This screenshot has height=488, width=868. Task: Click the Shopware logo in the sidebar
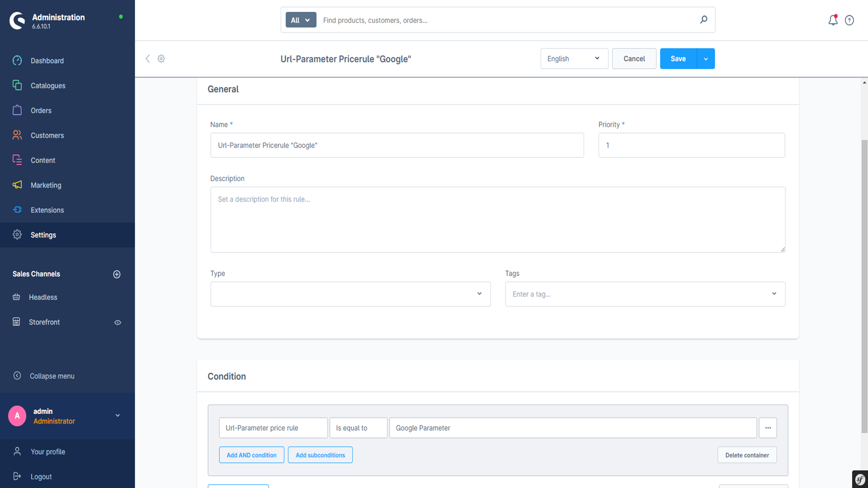[x=17, y=21]
